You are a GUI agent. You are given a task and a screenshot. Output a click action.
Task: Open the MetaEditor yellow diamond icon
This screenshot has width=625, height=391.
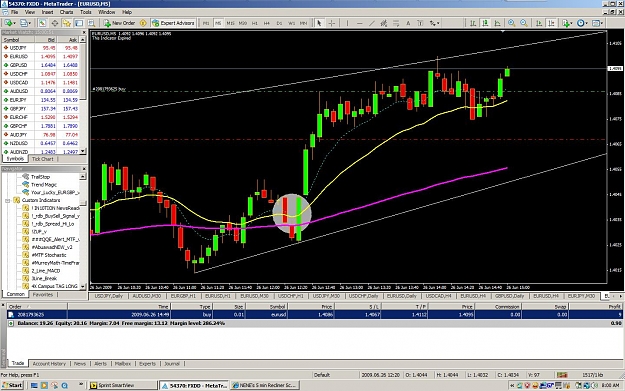click(x=143, y=23)
